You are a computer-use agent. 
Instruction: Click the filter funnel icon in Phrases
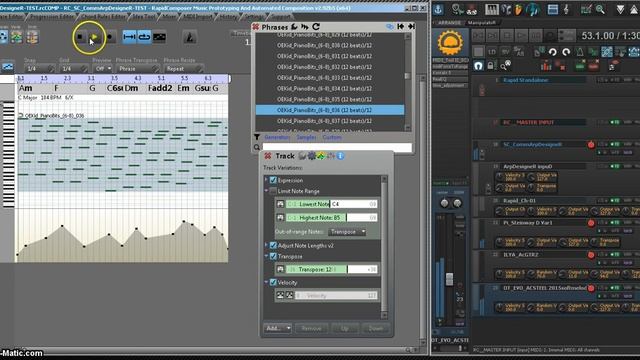pos(257,137)
